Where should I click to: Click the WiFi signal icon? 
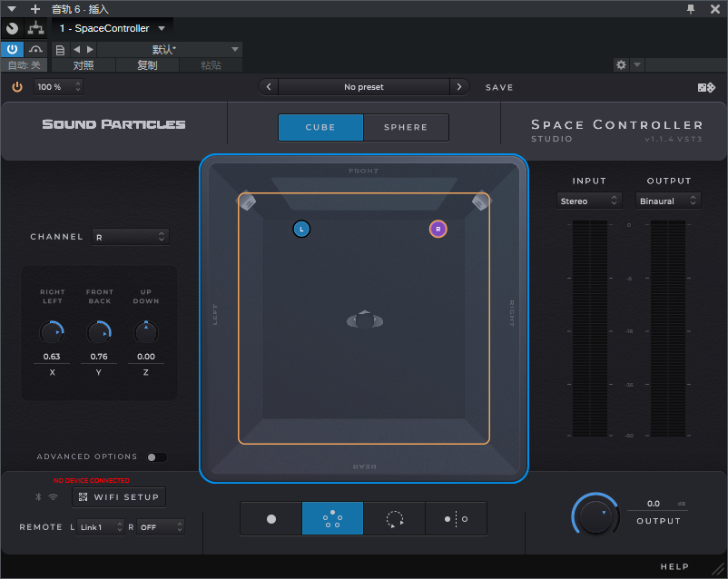coord(54,496)
